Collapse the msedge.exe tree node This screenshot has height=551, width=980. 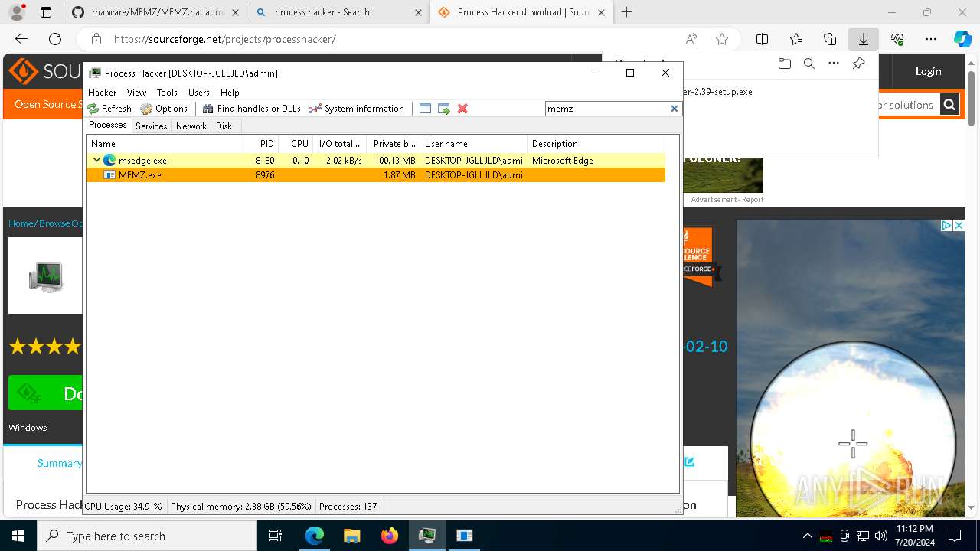point(96,160)
